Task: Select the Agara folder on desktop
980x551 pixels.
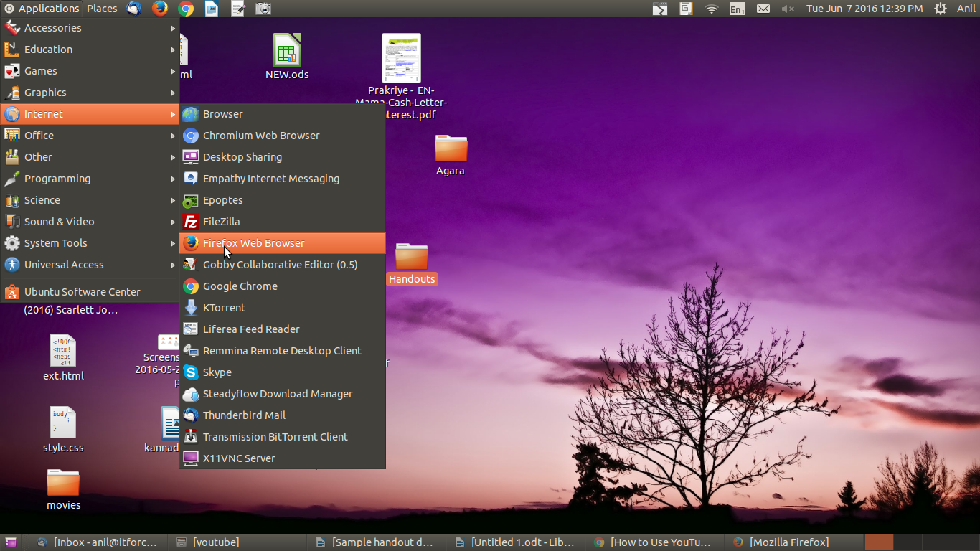Action: coord(451,155)
